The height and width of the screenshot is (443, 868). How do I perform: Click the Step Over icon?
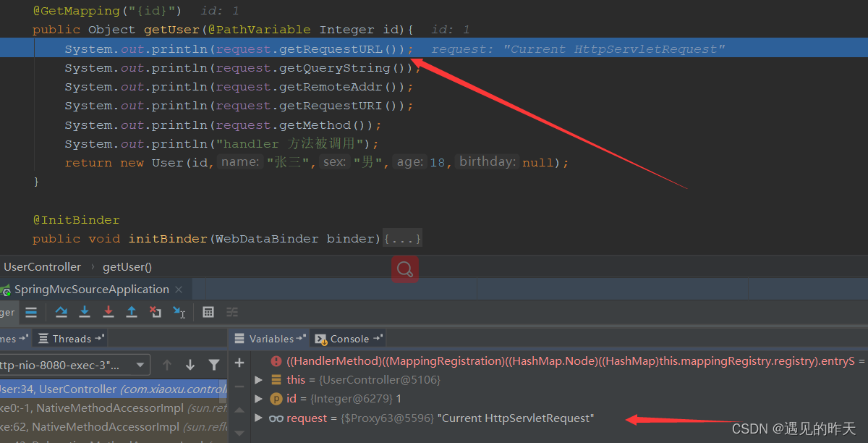tap(61, 312)
